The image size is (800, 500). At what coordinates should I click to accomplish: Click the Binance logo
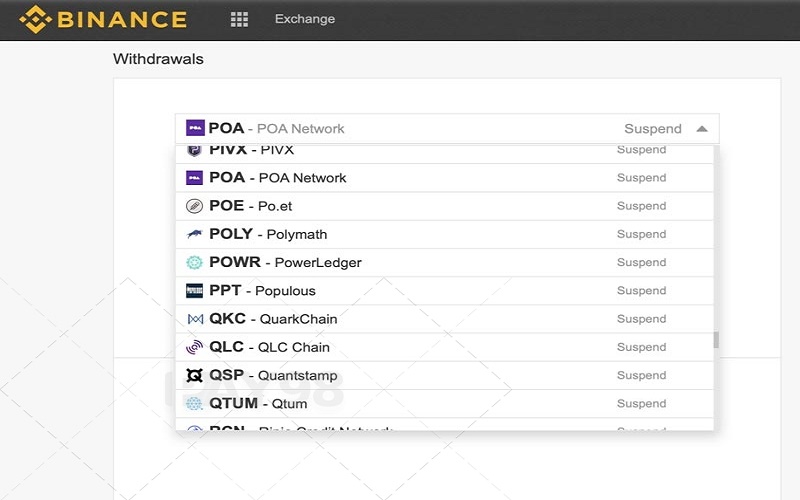(104, 19)
